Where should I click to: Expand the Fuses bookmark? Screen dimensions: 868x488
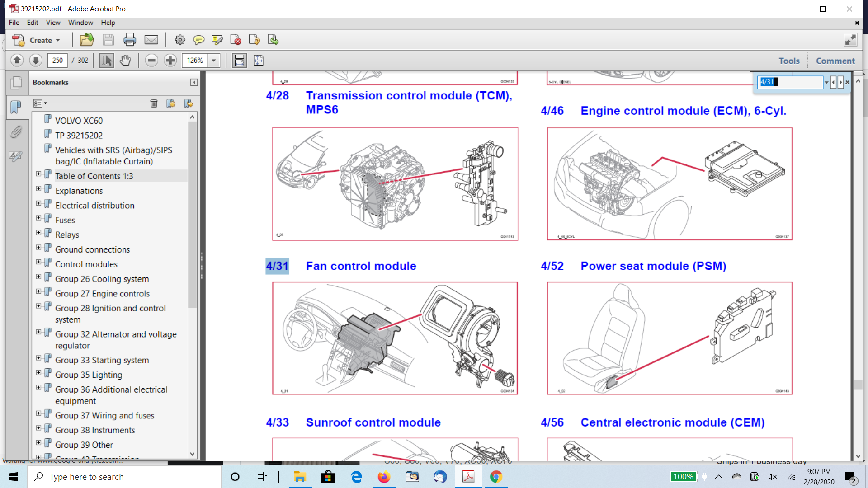tap(38, 218)
